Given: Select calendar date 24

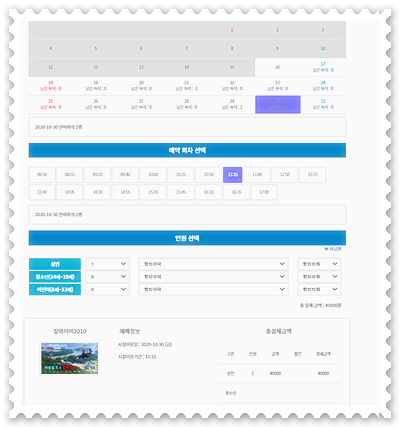Looking at the screenshot, I should [323, 86].
